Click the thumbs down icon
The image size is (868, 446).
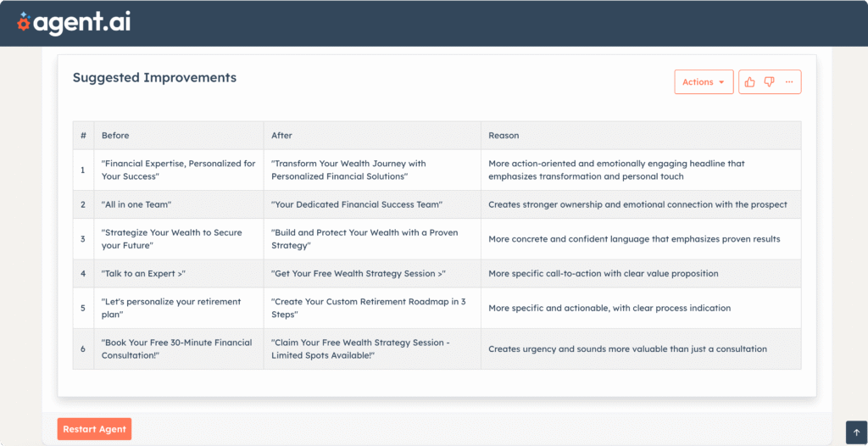point(769,82)
